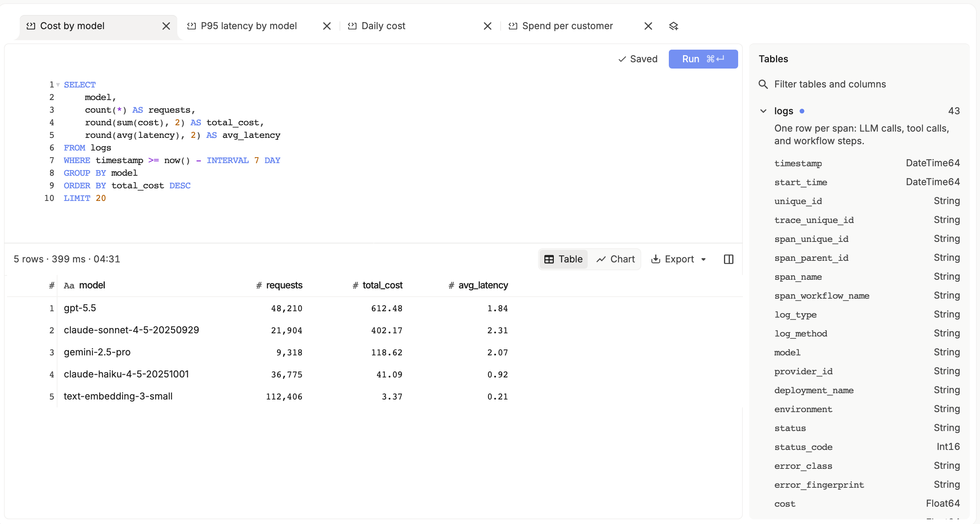The image size is (980, 524).
Task: Click the 612.48 total cost value
Action: coord(387,308)
